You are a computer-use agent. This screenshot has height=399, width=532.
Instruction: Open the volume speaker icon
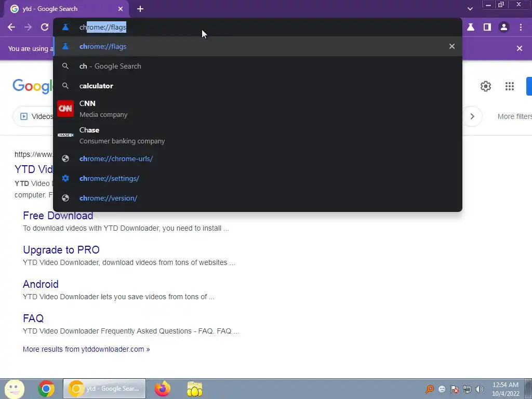click(x=480, y=389)
